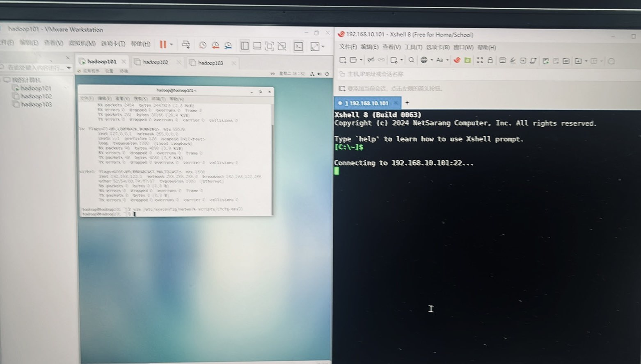Pause the VM with VMware's orange pause button
The image size is (641, 364).
163,44
